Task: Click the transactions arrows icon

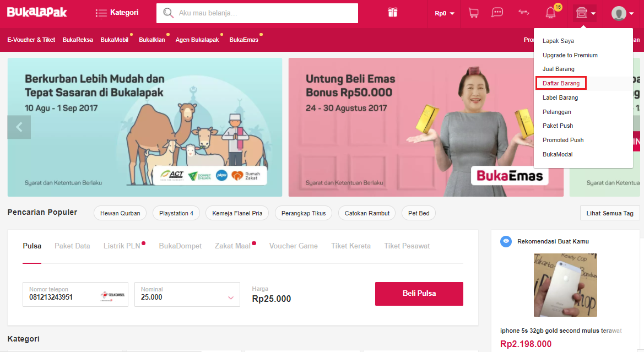Action: 524,13
